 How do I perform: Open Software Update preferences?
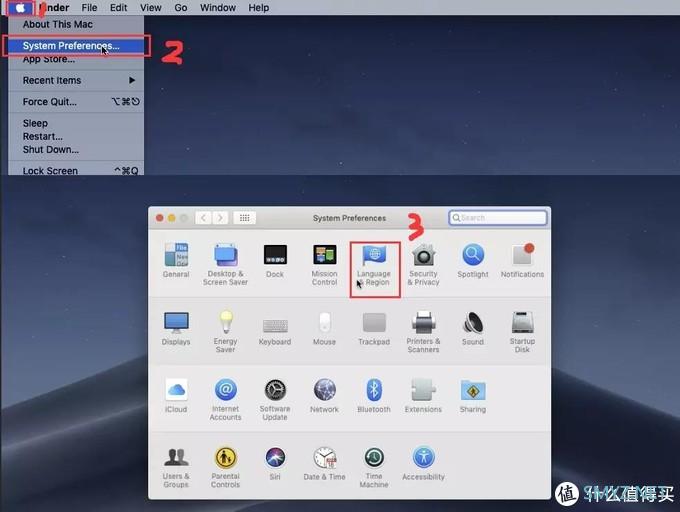[275, 399]
